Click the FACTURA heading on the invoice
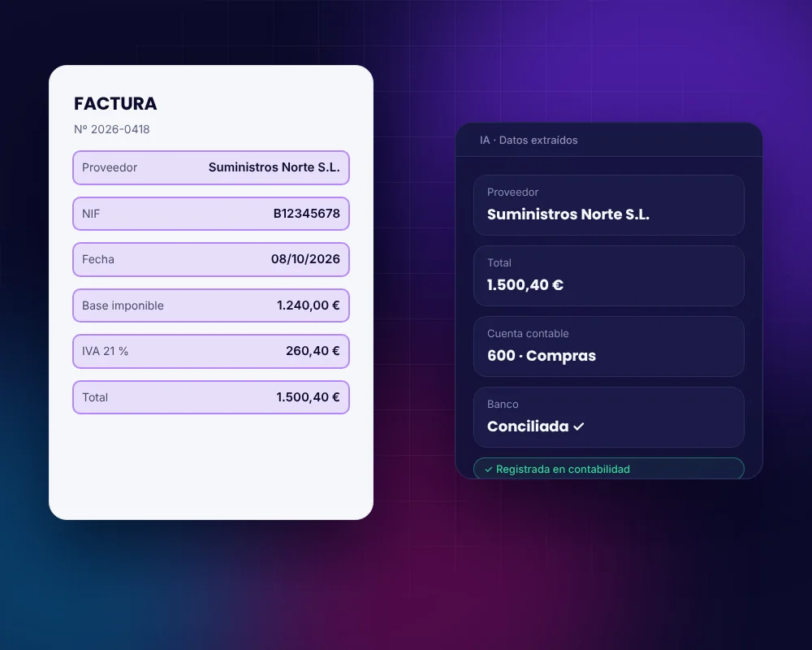812x650 pixels. pos(115,104)
